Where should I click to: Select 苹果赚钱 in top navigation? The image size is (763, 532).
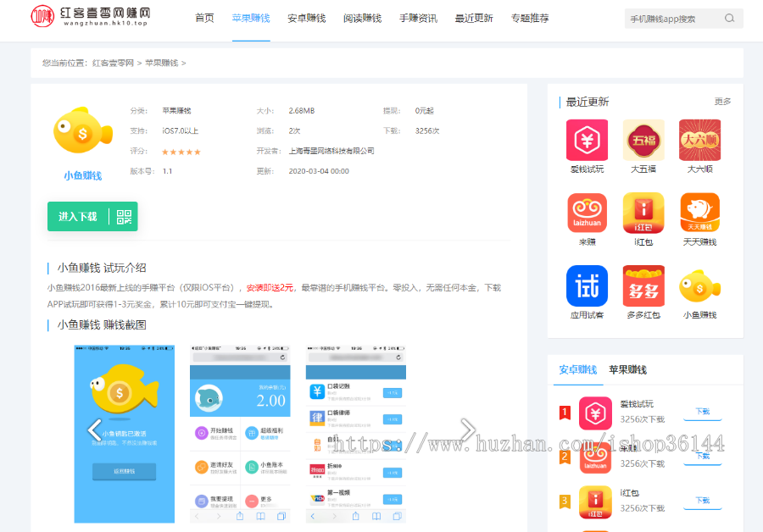point(251,19)
